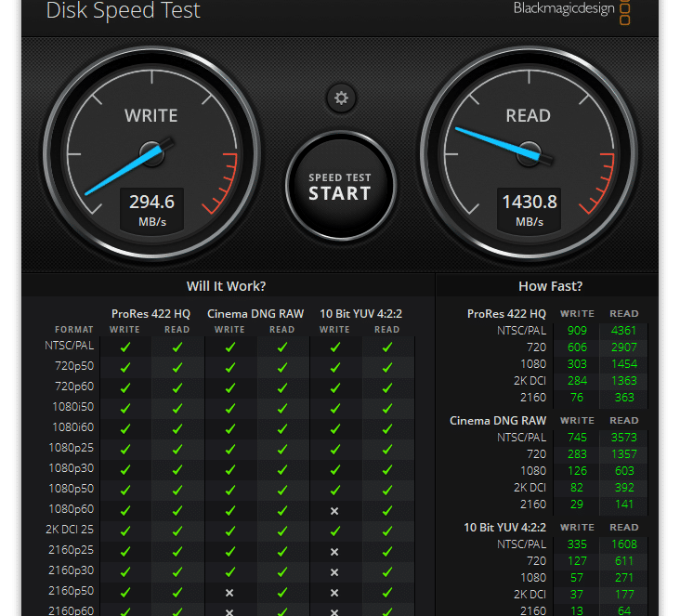Click 10 Bit YUV 720 read value 611
The image size is (680, 616).
624,561
